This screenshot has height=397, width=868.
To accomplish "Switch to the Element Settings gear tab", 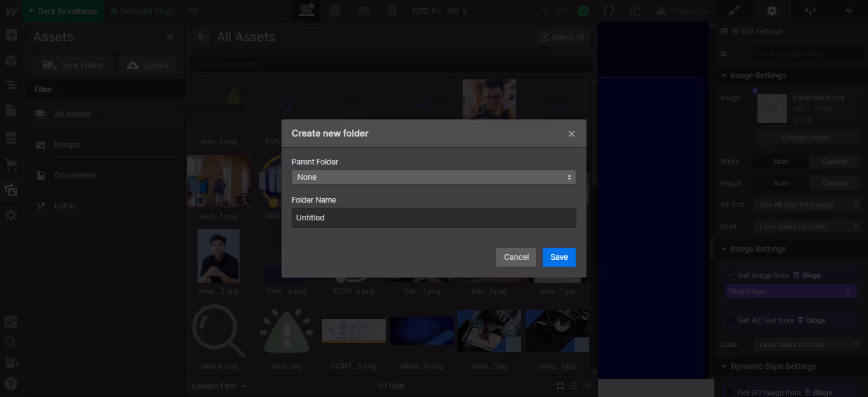I will coord(772,11).
